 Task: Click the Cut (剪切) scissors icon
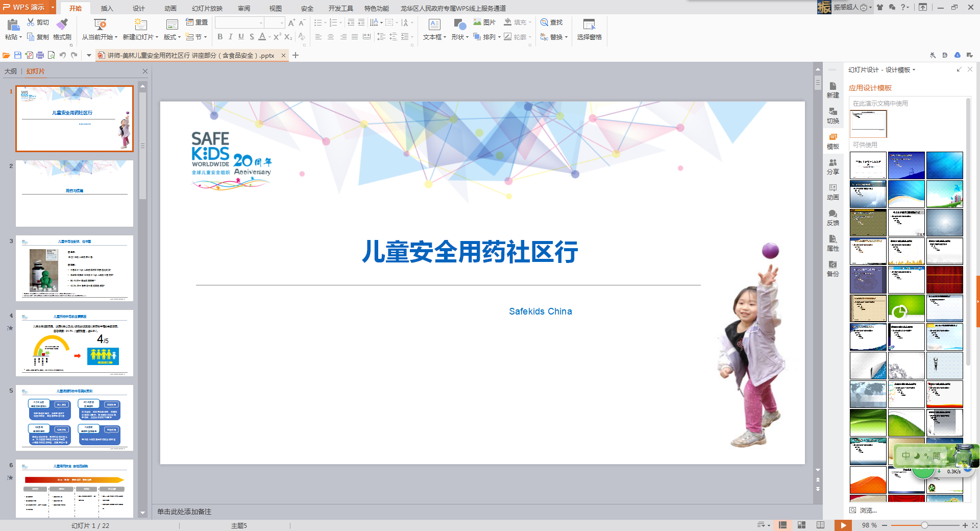pyautogui.click(x=31, y=22)
